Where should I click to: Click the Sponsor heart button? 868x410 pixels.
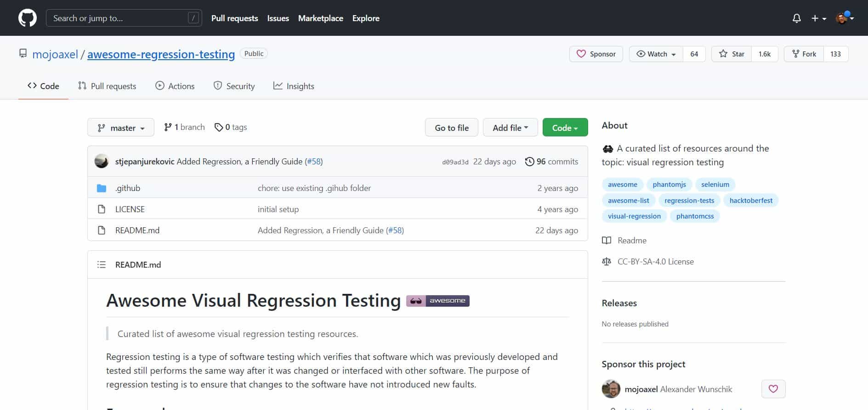(596, 54)
